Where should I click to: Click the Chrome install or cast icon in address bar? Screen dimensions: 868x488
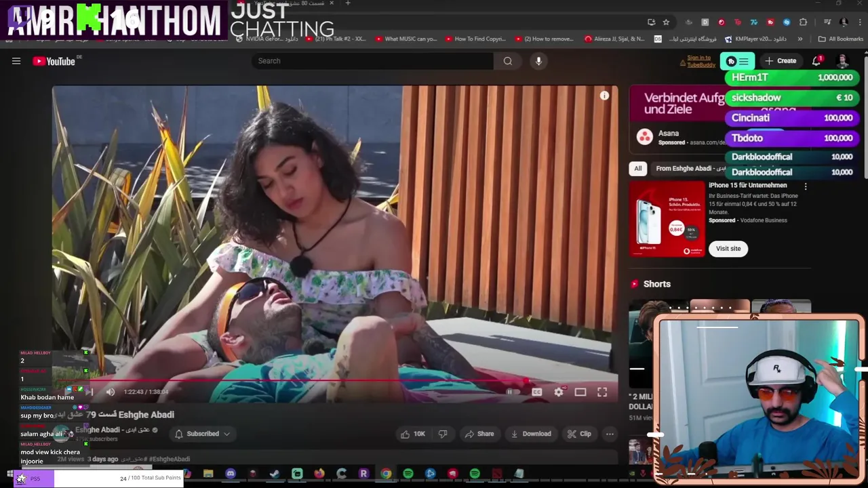pyautogui.click(x=651, y=22)
